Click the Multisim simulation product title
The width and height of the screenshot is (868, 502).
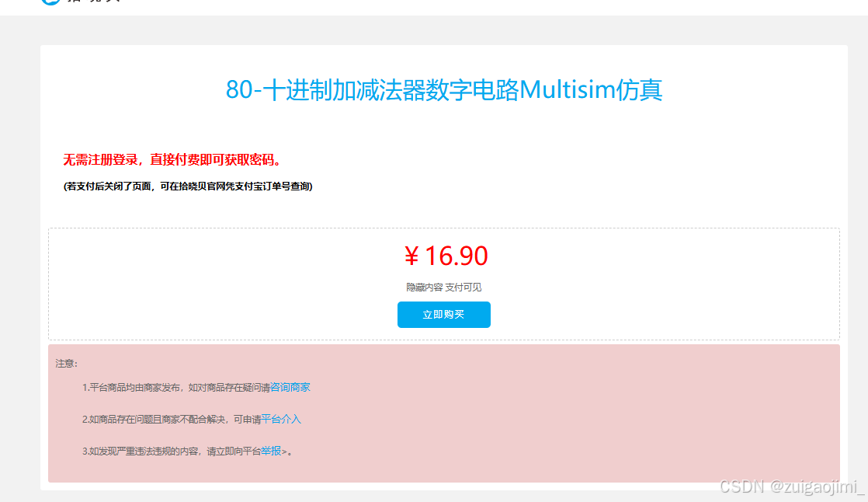point(443,90)
